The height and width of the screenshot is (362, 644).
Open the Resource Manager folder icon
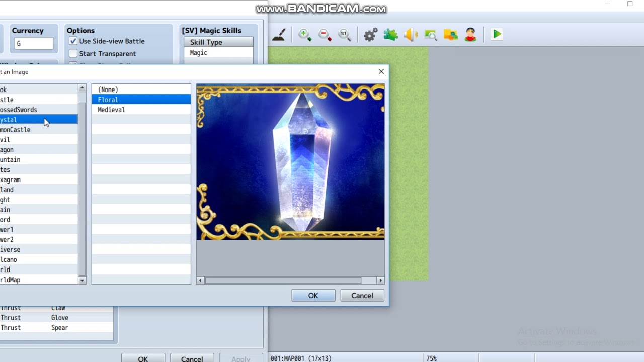pyautogui.click(x=451, y=35)
